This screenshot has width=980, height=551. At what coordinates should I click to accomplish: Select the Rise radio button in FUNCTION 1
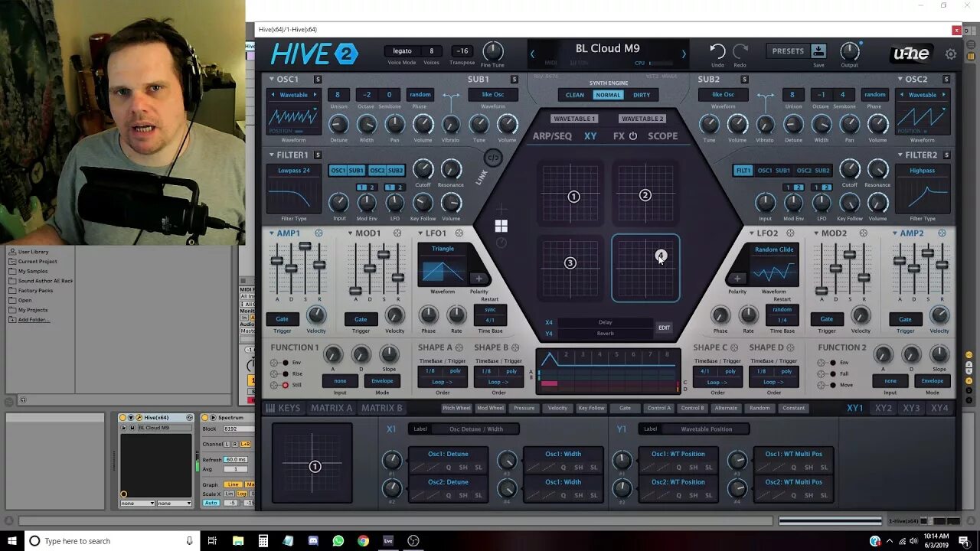point(286,374)
